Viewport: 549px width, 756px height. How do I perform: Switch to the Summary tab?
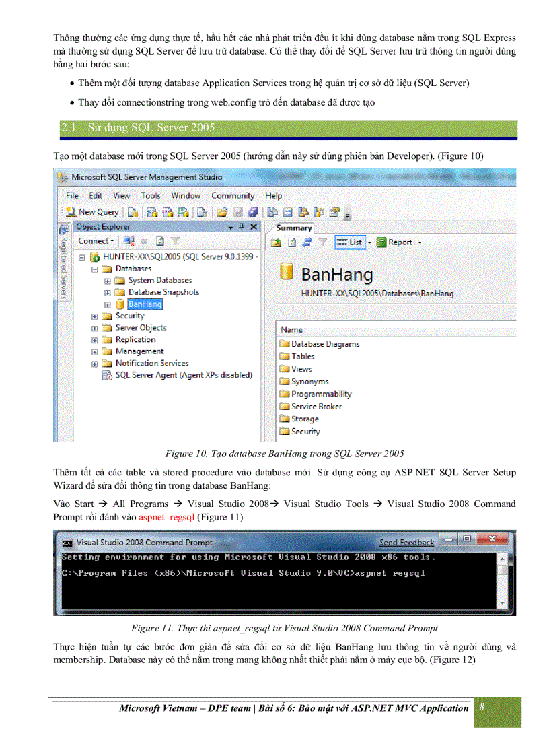[x=293, y=228]
